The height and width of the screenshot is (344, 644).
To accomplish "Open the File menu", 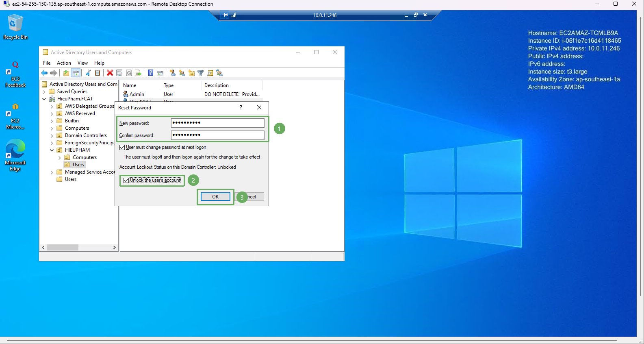I will coord(47,63).
